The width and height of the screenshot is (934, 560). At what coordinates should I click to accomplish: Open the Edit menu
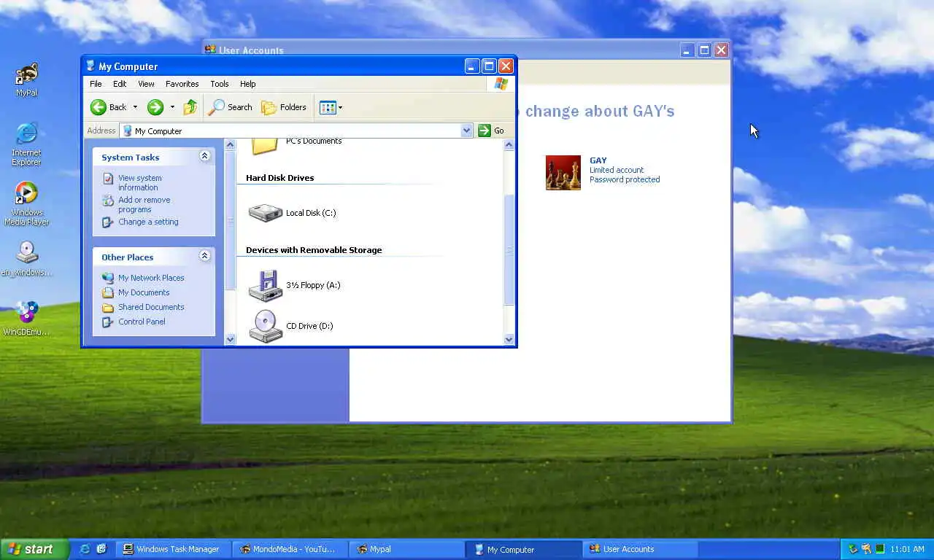click(x=120, y=84)
